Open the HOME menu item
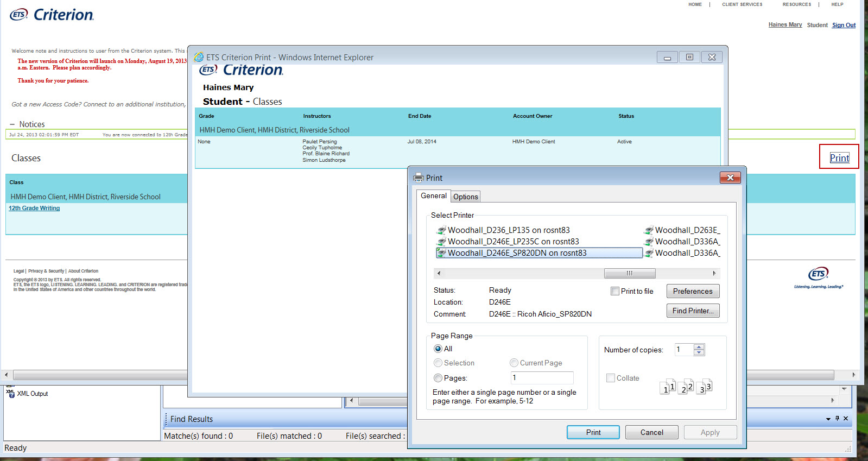This screenshot has height=461, width=868. coord(695,4)
